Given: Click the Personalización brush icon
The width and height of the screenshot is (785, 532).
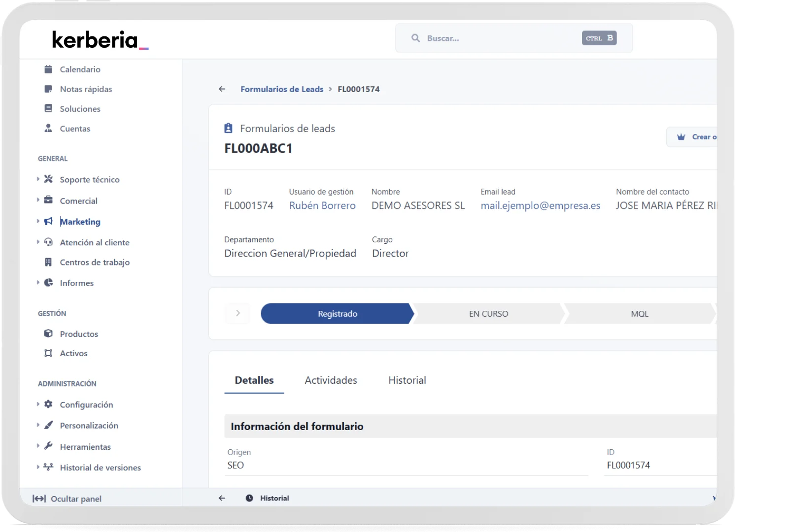Looking at the screenshot, I should [x=48, y=425].
